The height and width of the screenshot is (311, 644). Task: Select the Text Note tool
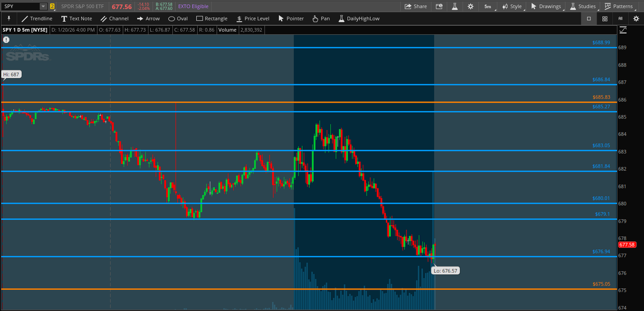(76, 18)
